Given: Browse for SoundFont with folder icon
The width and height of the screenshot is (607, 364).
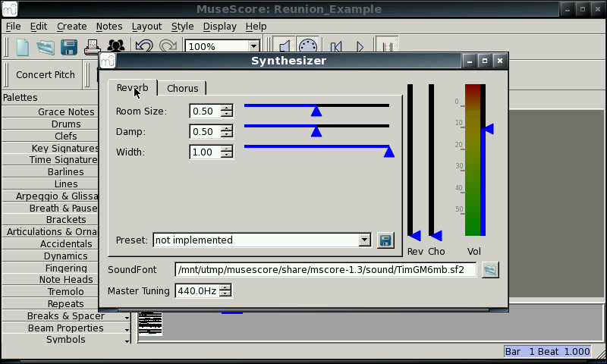Looking at the screenshot, I should coord(490,270).
